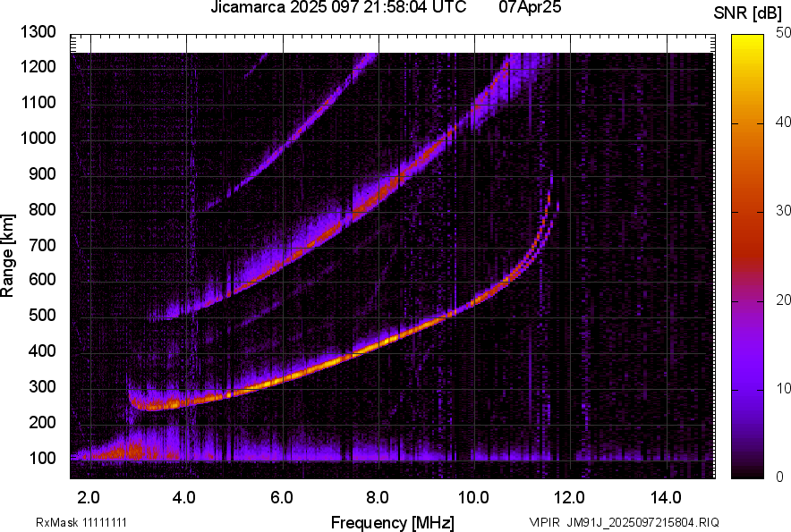Image resolution: width=791 pixels, height=532 pixels.
Task: Click the title text 'Jicamarca 2025 097 21:58:04 UTC'
Action: [x=338, y=7]
